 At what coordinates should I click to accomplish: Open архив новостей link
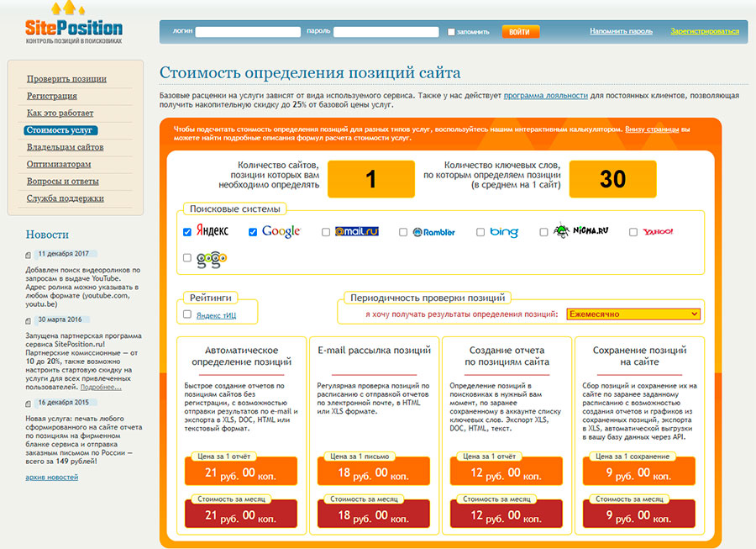coord(51,478)
